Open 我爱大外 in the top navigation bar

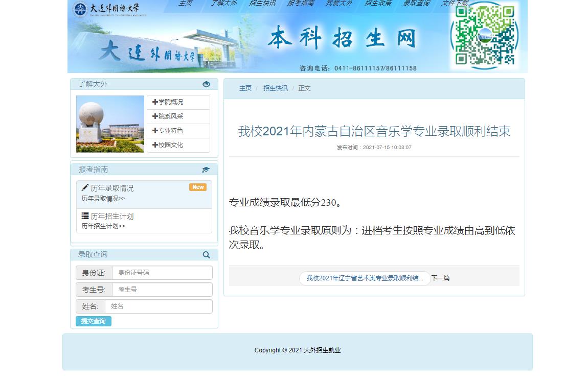[x=339, y=4]
